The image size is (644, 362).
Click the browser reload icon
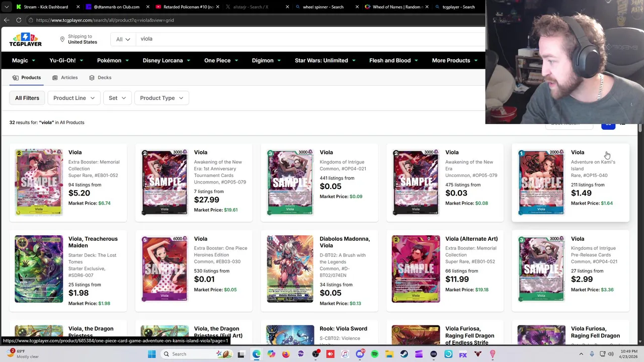[x=19, y=20]
